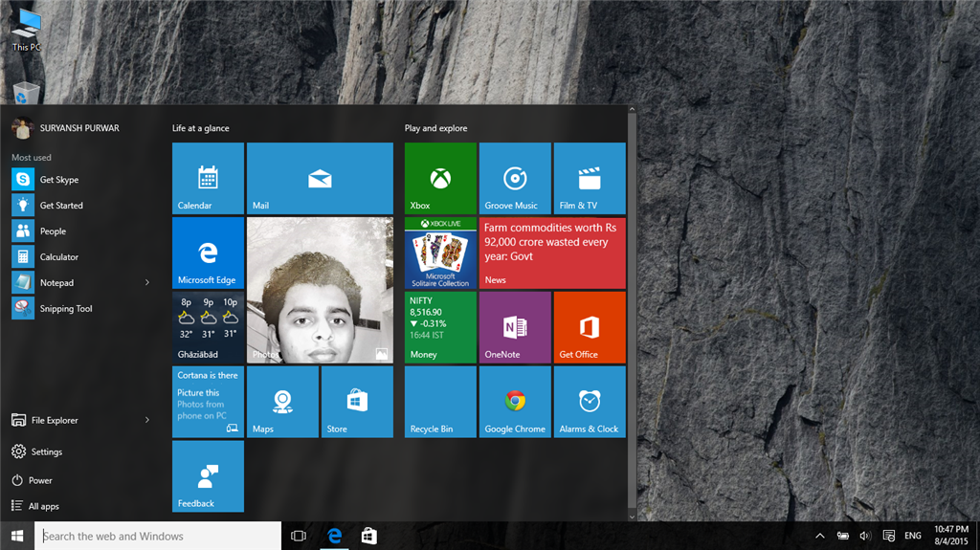Click the Play and explore group header
Viewport: 980px width, 550px height.
click(x=435, y=128)
